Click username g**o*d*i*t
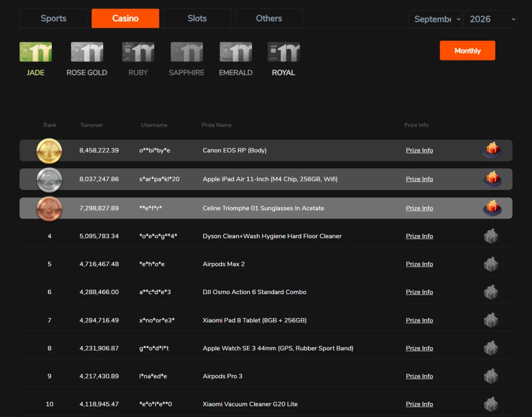 (x=154, y=348)
